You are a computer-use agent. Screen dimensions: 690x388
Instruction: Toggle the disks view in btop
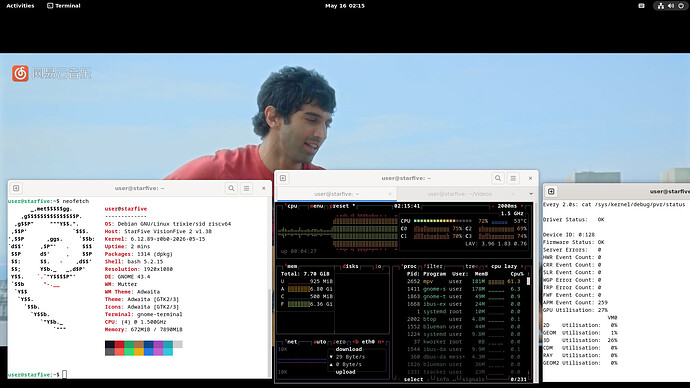click(x=350, y=266)
